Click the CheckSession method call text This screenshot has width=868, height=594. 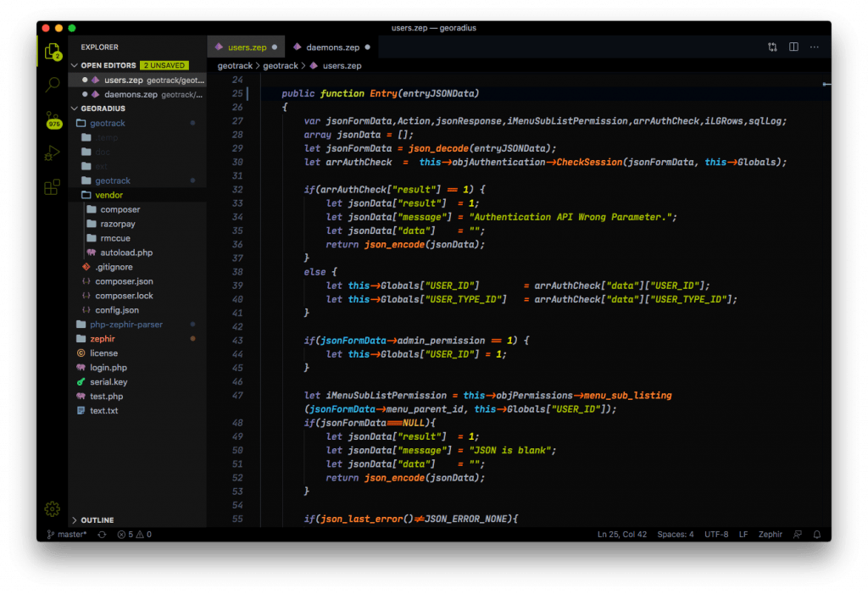(589, 162)
